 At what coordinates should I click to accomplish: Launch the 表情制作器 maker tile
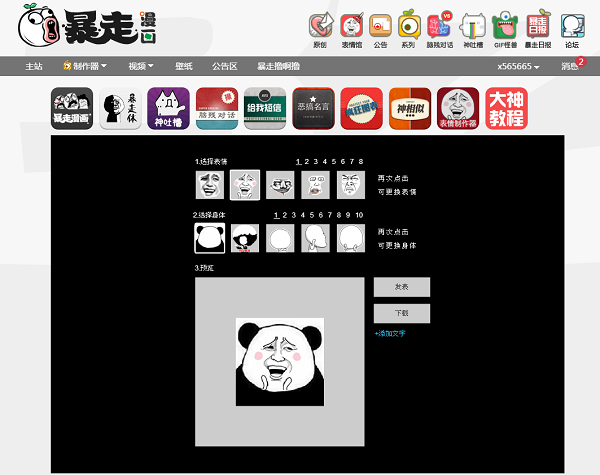coord(458,108)
